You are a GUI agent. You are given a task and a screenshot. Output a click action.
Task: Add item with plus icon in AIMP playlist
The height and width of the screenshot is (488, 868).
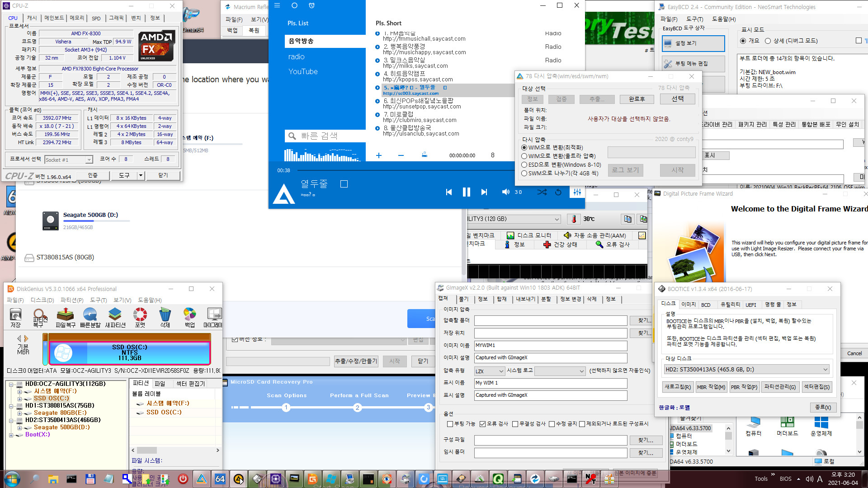click(x=379, y=155)
